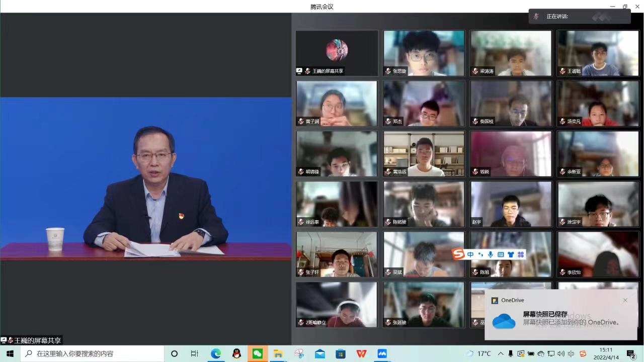Click 王巍的屏幕共享 participant thumbnail
The image size is (644, 362).
(336, 53)
